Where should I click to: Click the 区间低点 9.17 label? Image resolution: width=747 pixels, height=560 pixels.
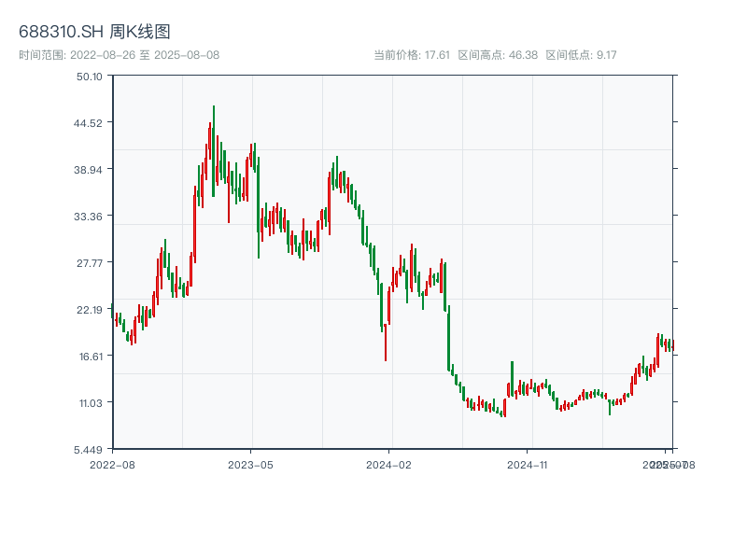[581, 55]
